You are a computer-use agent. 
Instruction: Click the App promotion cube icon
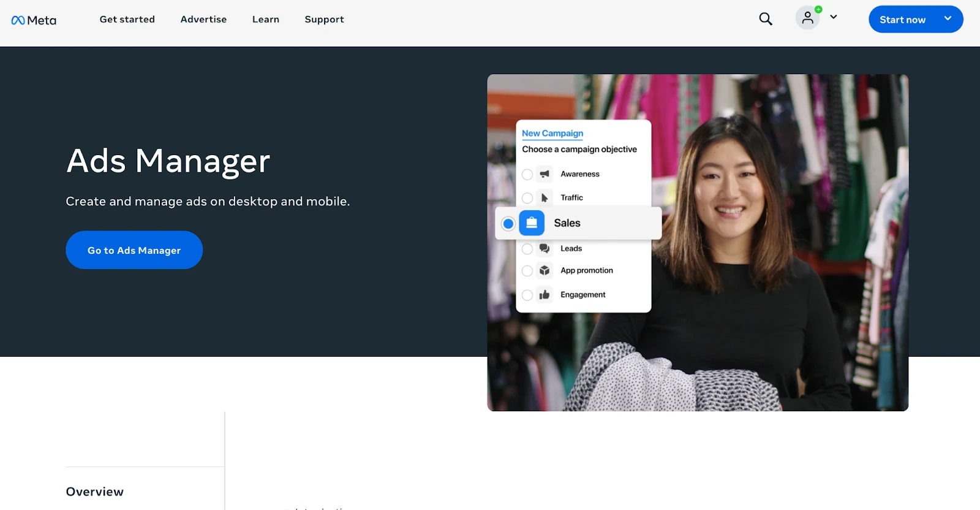pos(545,270)
